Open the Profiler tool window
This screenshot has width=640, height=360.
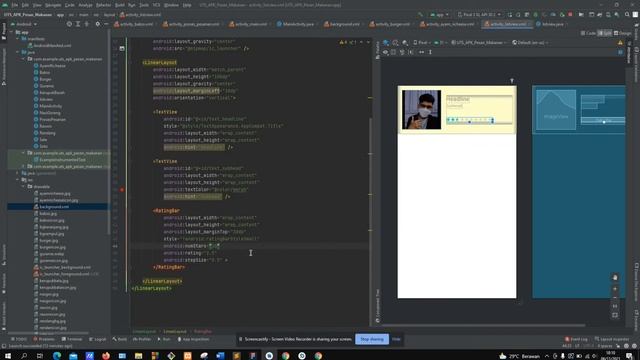tap(142, 339)
